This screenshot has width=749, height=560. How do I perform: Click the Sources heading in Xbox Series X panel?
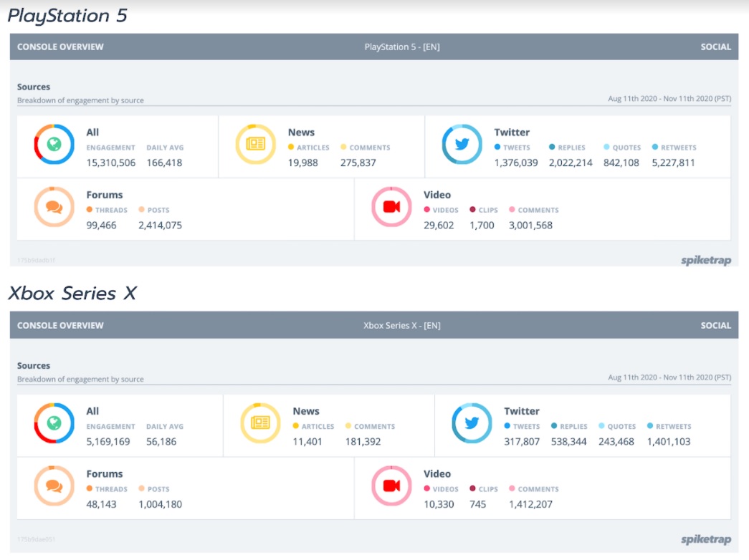point(34,366)
